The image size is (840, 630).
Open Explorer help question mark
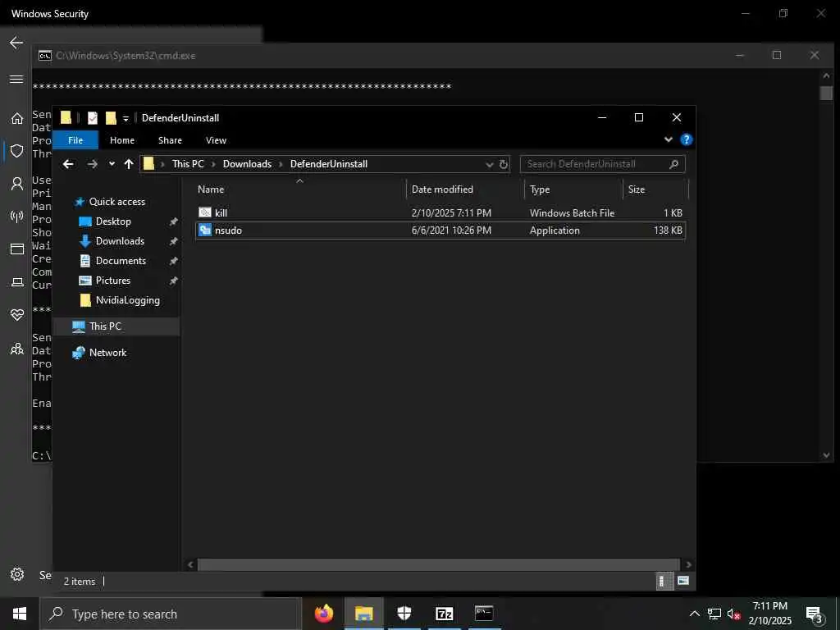click(x=687, y=139)
